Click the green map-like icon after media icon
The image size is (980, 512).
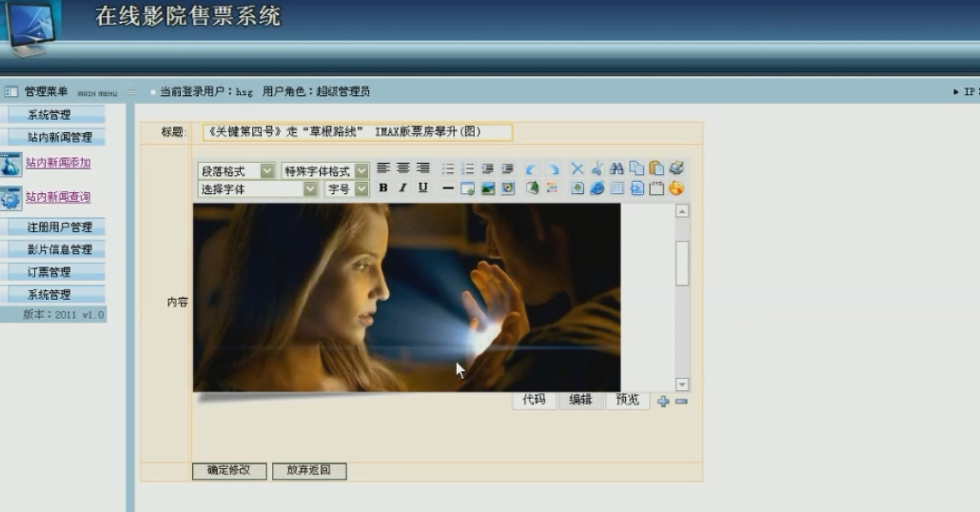pos(532,188)
